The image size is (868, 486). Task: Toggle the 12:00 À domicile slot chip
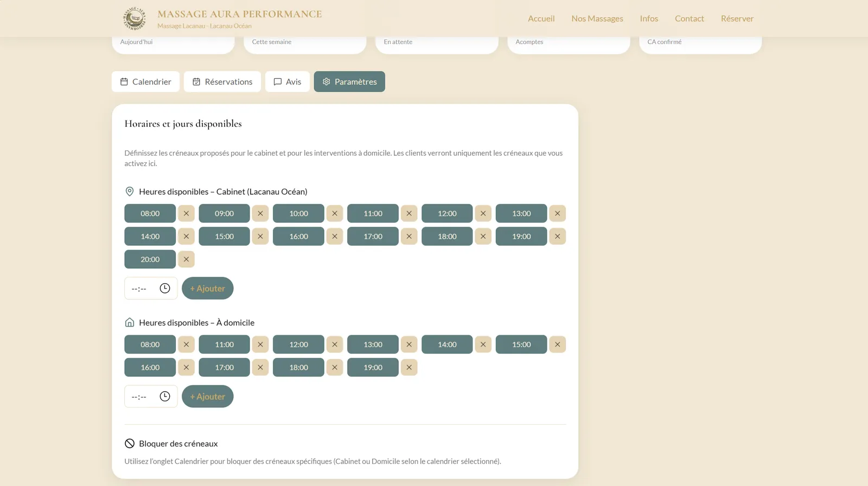coord(298,344)
